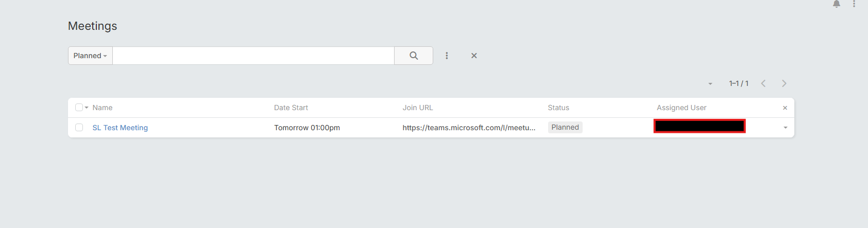The width and height of the screenshot is (868, 228).
Task: Tick the select-all checkbox in header
Action: click(x=79, y=108)
